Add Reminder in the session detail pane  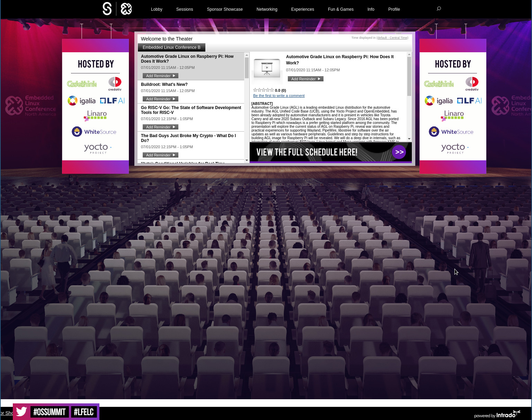(x=305, y=79)
